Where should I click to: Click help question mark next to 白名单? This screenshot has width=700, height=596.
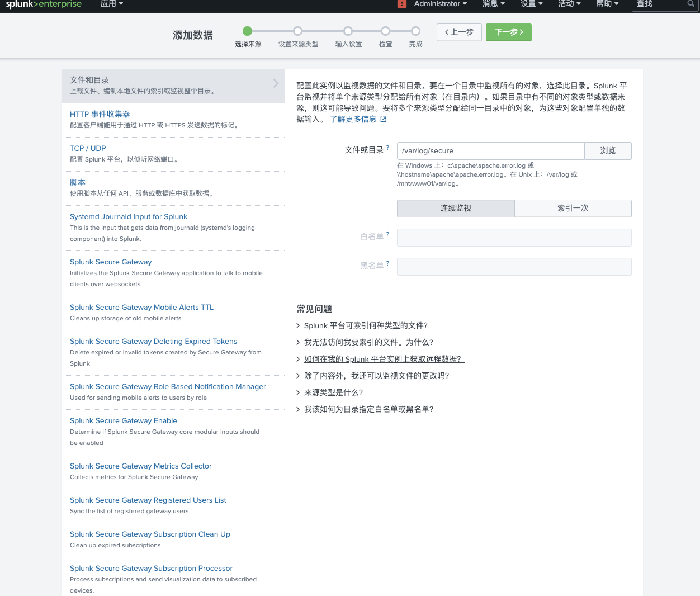387,234
